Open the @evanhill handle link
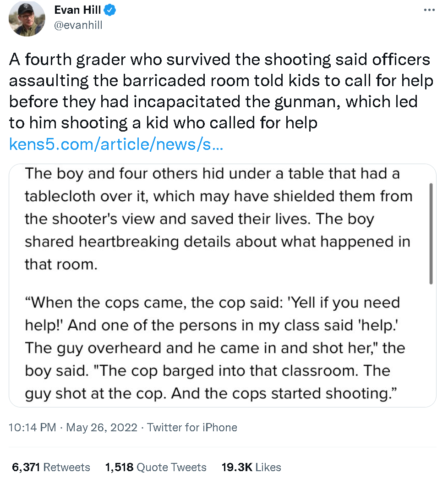 click(x=78, y=25)
